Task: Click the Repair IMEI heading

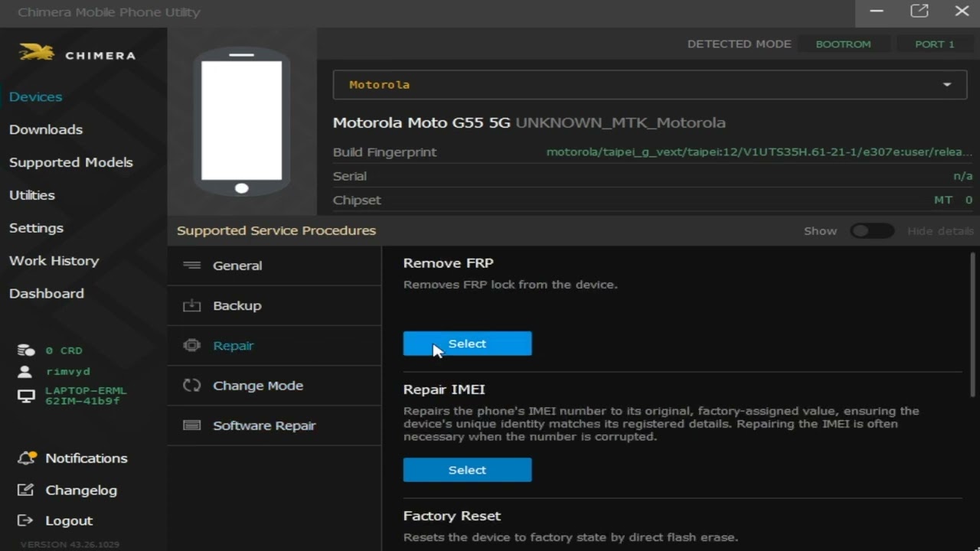Action: pos(444,390)
